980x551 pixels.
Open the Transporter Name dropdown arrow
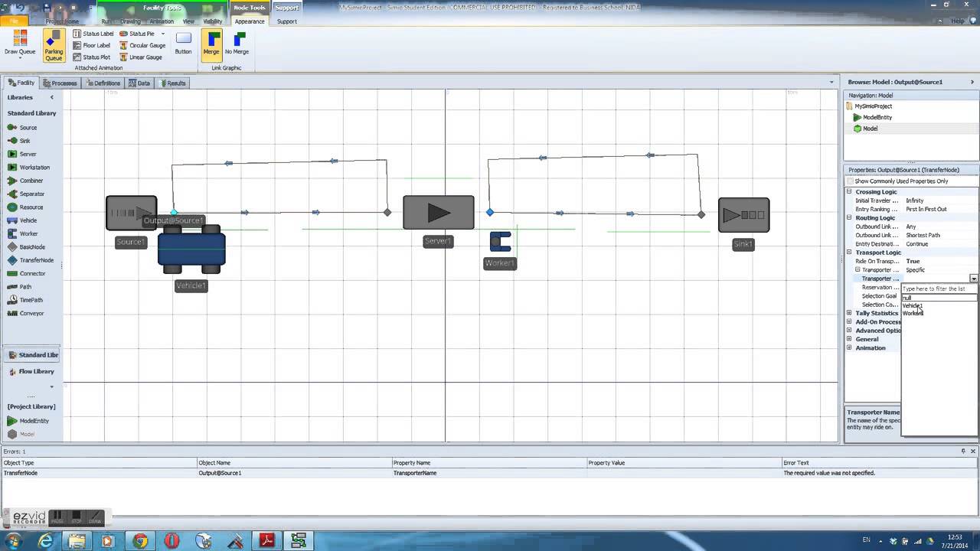pyautogui.click(x=973, y=279)
